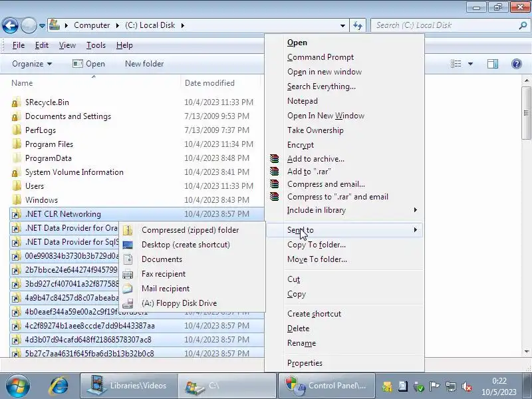Sort by the Name column header
This screenshot has height=399, width=532.
tap(22, 83)
